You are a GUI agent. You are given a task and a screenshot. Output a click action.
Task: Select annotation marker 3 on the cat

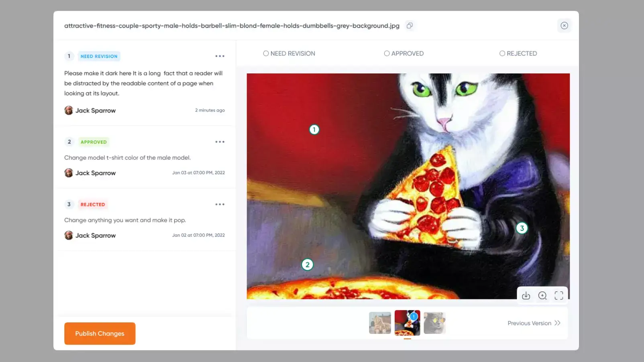522,228
